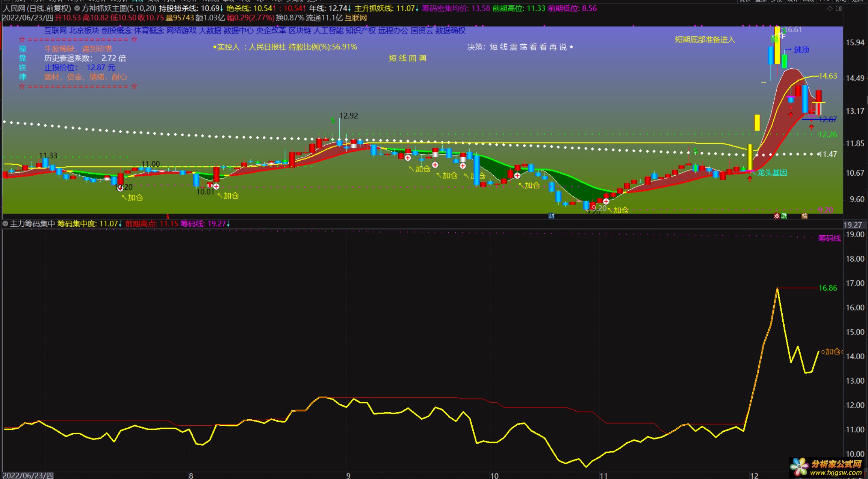The width and height of the screenshot is (868, 479).
Task: Click the 人民网 (日线.前复权) title
Action: pyautogui.click(x=37, y=8)
